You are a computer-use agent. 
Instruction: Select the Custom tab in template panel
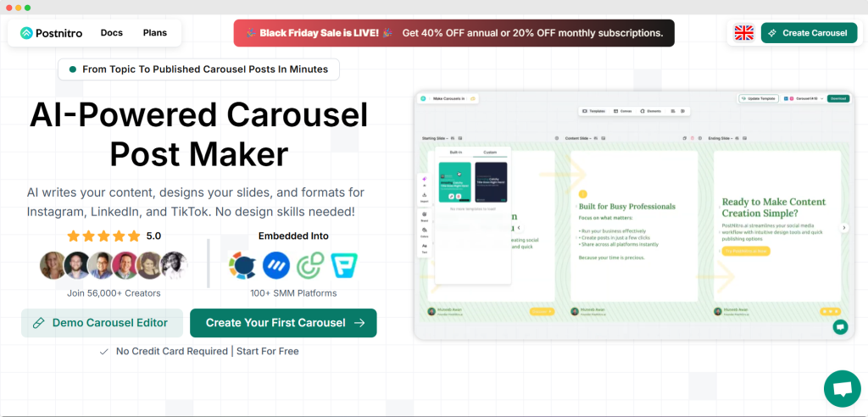(x=490, y=153)
